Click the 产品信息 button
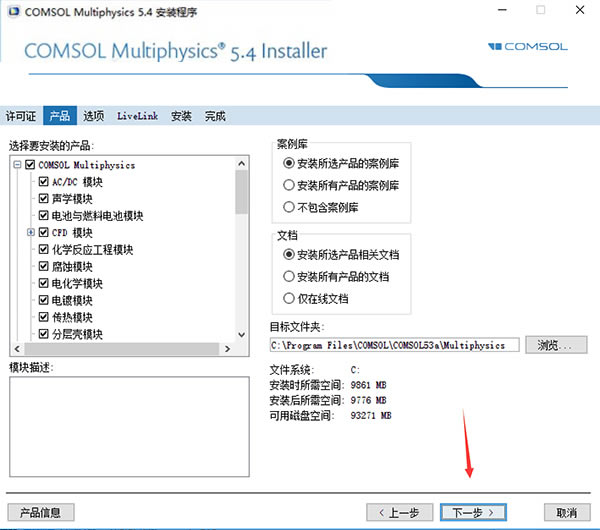 [x=41, y=512]
